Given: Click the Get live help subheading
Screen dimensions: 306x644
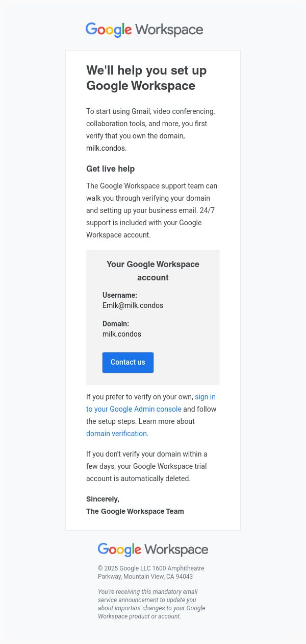Looking at the screenshot, I should tap(110, 169).
